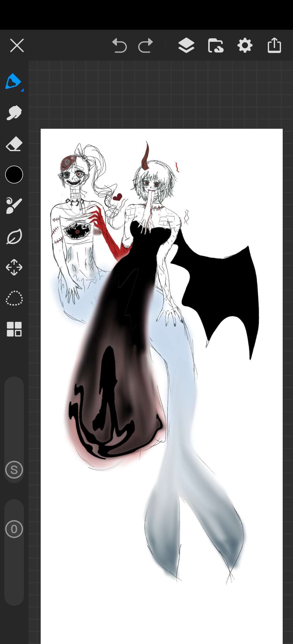The height and width of the screenshot is (644, 293).
Task: Expand brush options via small blue triangle
Action: [x=22, y=90]
